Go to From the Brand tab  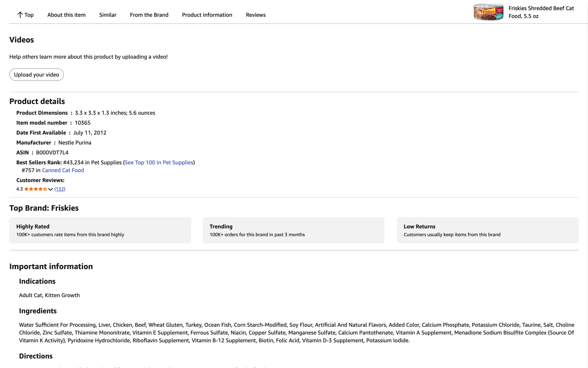click(x=149, y=15)
